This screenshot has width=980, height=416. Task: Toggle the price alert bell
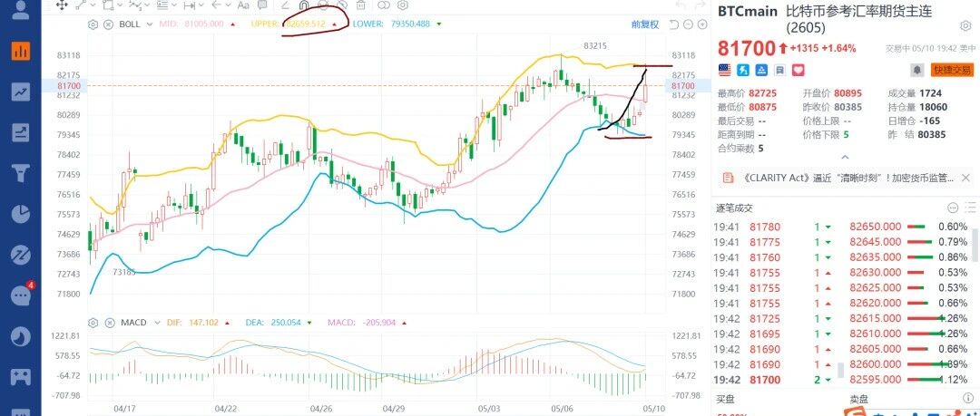point(917,70)
